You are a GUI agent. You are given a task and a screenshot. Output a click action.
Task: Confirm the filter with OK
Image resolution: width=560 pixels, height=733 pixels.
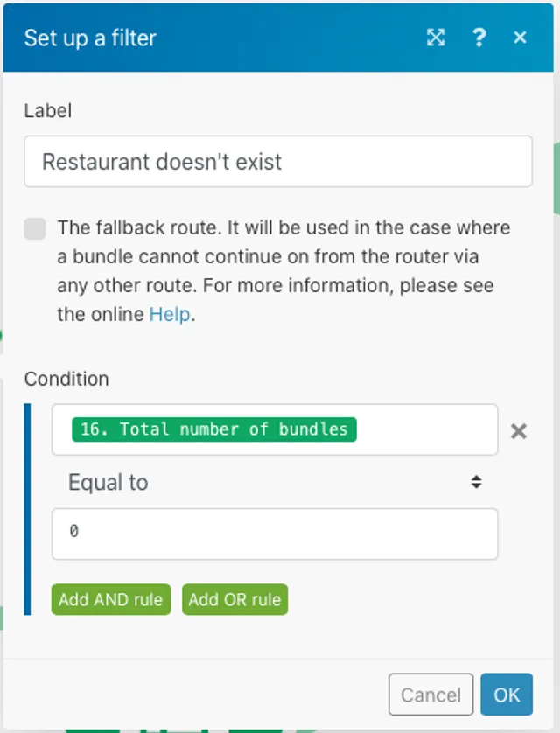[507, 695]
